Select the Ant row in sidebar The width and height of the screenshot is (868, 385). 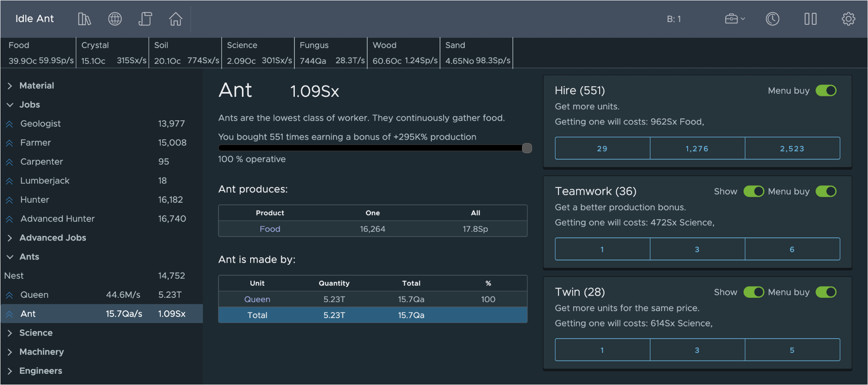click(101, 314)
